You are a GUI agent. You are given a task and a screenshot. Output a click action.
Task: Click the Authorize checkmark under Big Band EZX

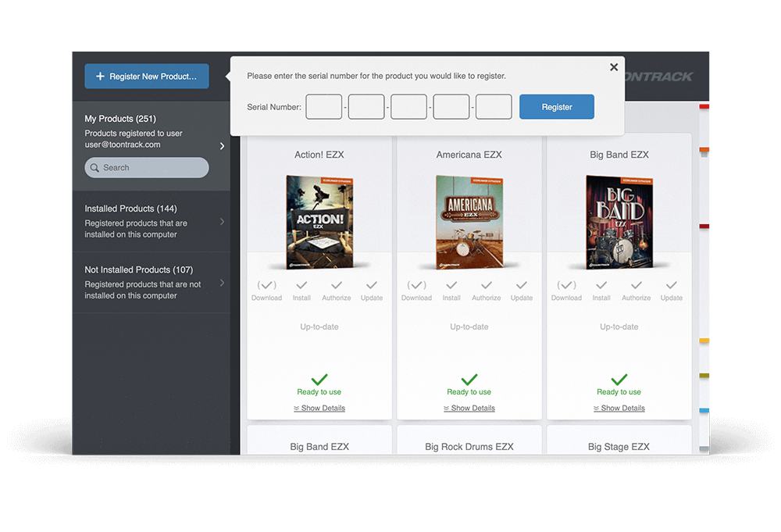(x=636, y=286)
